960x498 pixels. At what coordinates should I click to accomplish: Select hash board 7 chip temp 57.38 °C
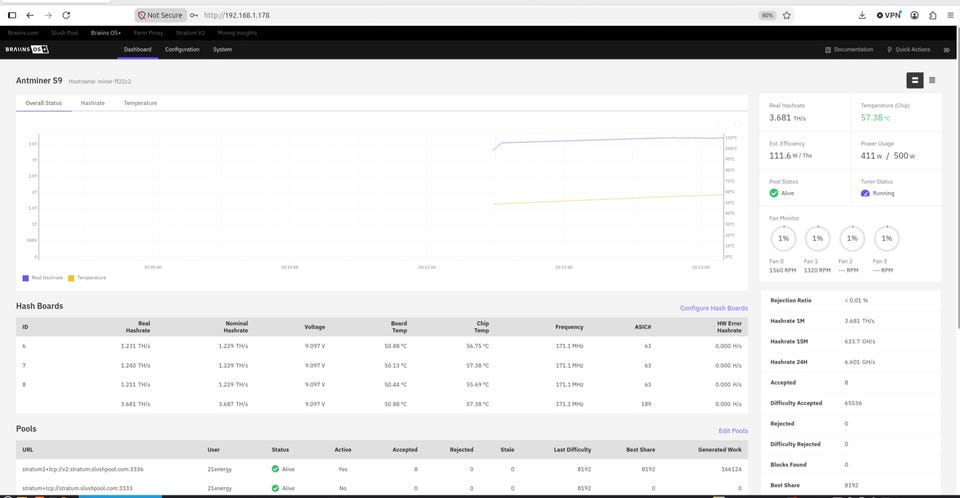478,366
